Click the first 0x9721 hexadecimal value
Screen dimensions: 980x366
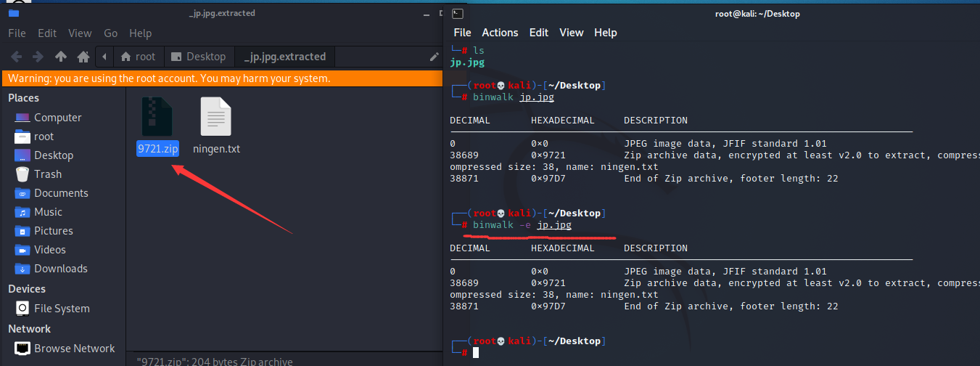point(548,155)
